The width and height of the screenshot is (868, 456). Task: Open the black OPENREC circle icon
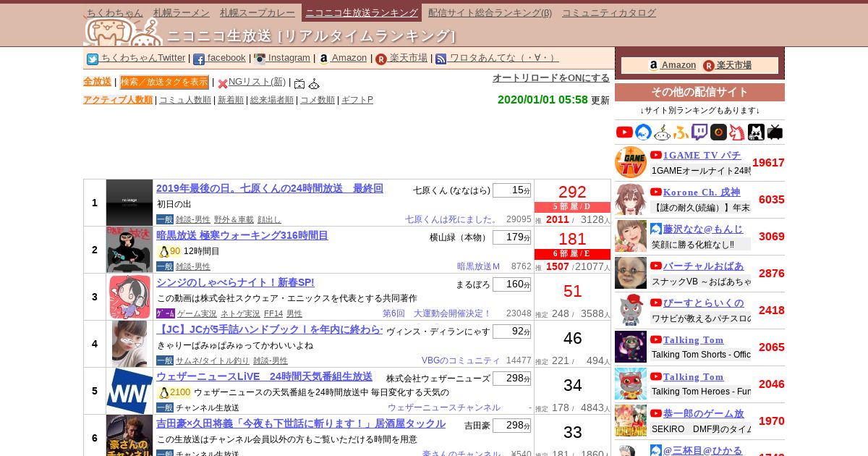click(718, 132)
